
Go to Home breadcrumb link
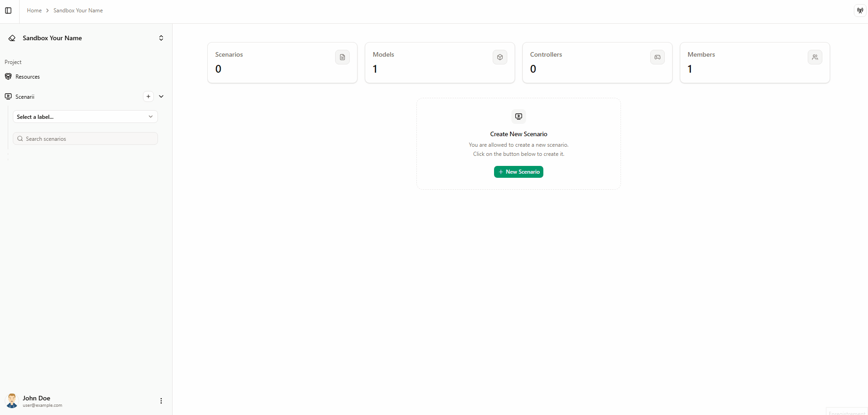pos(34,11)
